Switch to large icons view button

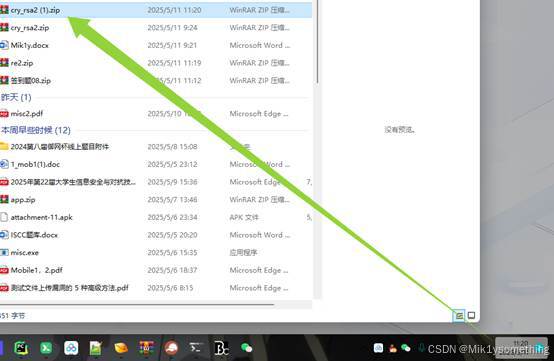pyautogui.click(x=471, y=315)
